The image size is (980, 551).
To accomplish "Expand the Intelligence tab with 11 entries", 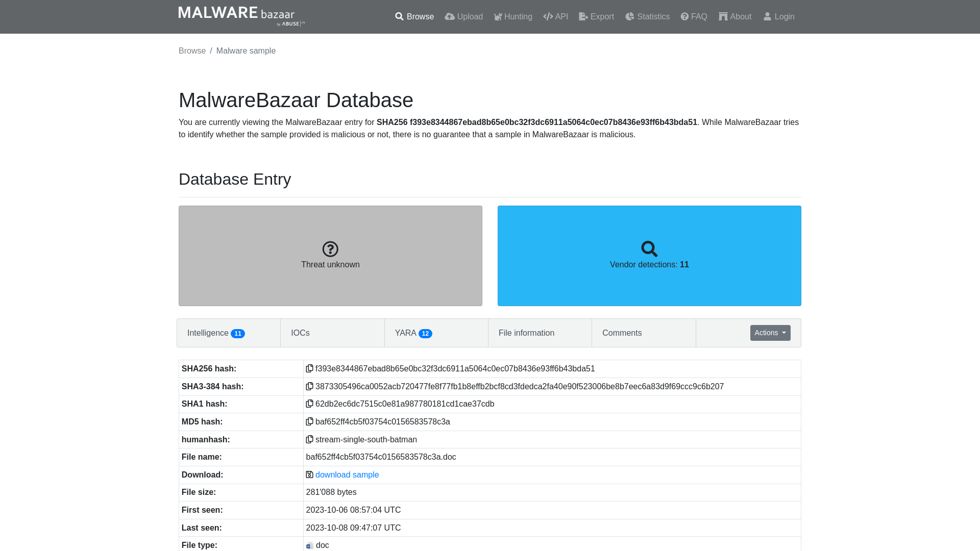I will [216, 333].
